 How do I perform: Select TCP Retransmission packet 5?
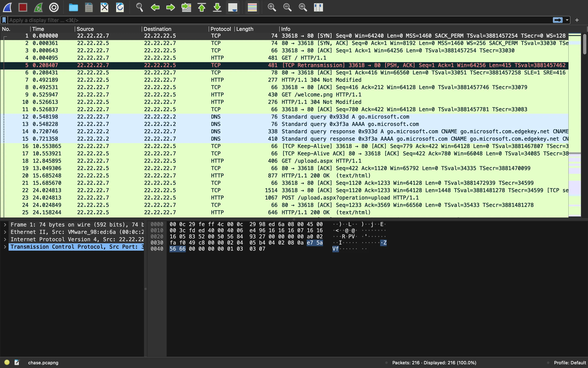coord(284,65)
